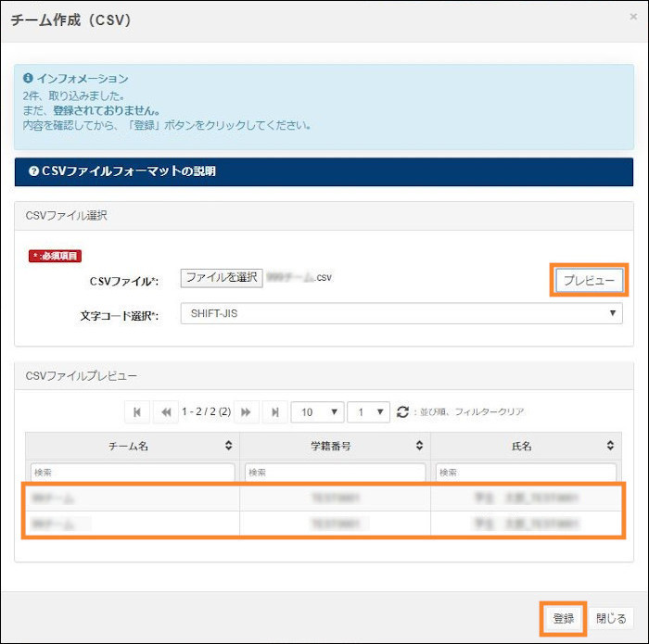The width and height of the screenshot is (649, 644).
Task: Focus the チーム名 search field
Action: pyautogui.click(x=133, y=473)
